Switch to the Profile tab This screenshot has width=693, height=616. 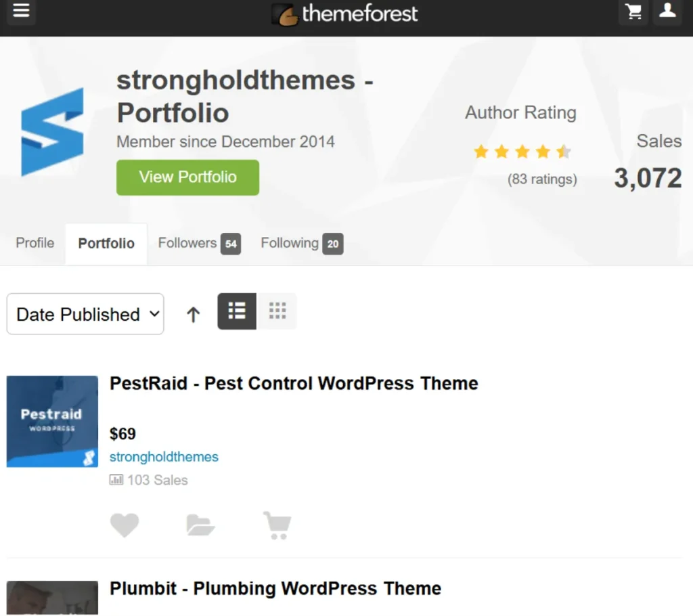click(35, 243)
